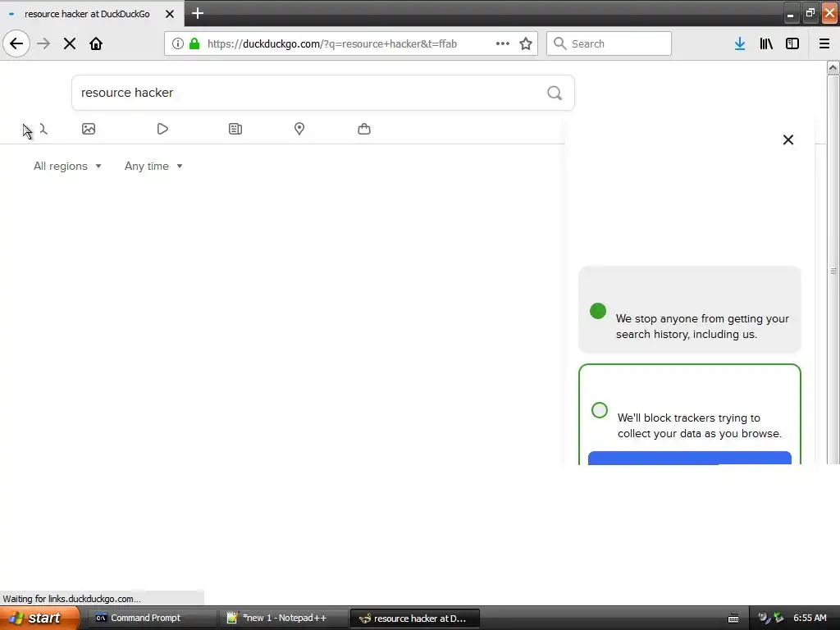The width and height of the screenshot is (840, 630).
Task: Click the first system tray notification icon
Action: [765, 618]
